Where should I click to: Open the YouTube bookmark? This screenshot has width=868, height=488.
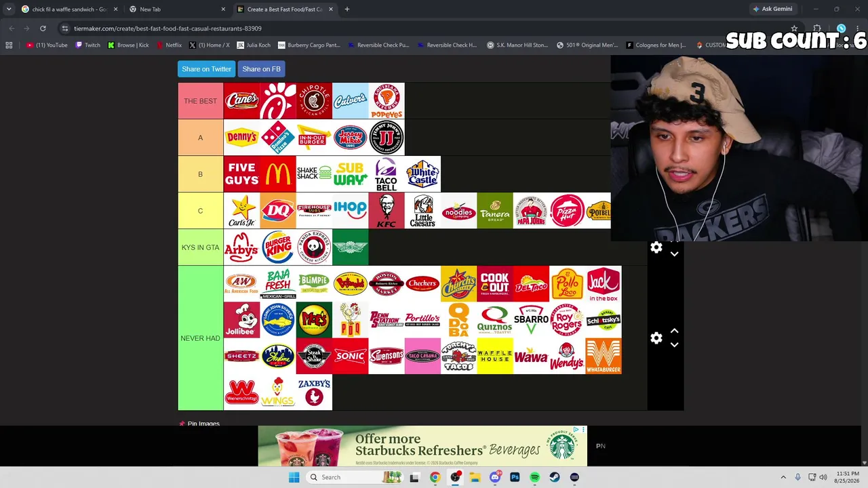coord(47,45)
